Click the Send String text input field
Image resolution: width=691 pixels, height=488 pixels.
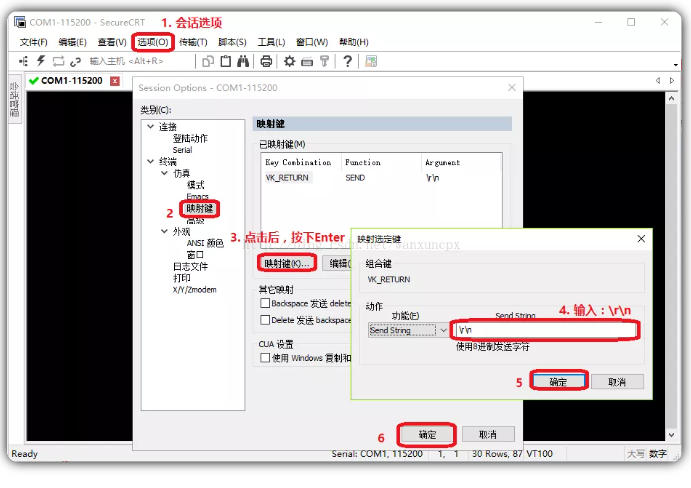pyautogui.click(x=545, y=329)
